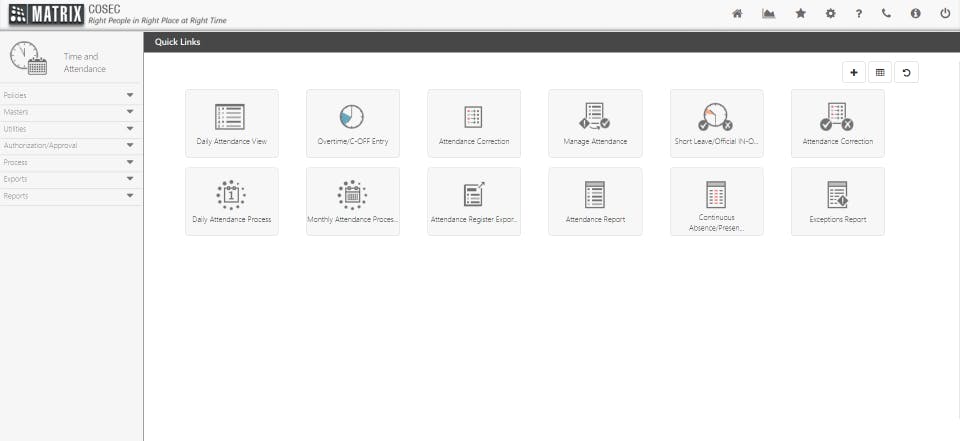960x441 pixels.
Task: Open settings gear icon in header
Action: pyautogui.click(x=830, y=13)
